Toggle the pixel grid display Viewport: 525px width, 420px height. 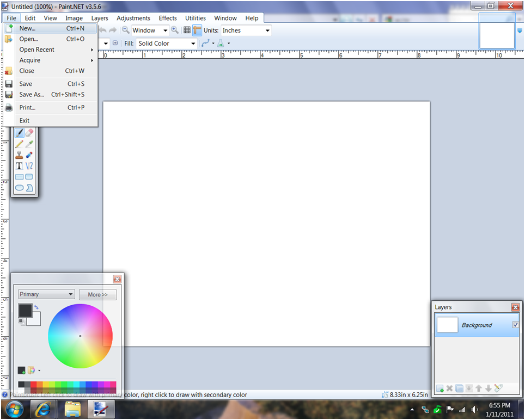(x=187, y=30)
